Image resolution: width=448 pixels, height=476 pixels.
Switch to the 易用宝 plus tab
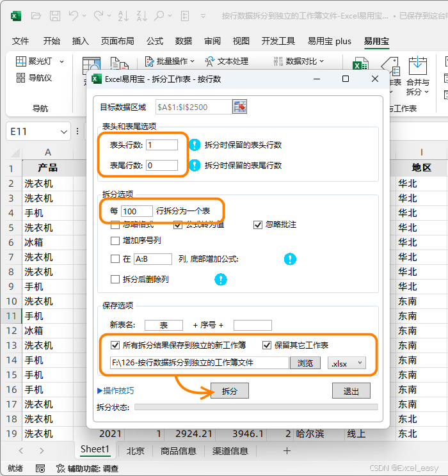point(330,41)
